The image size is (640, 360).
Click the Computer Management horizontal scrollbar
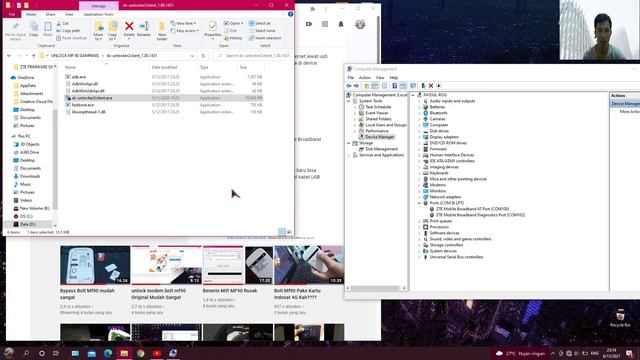(x=376, y=288)
